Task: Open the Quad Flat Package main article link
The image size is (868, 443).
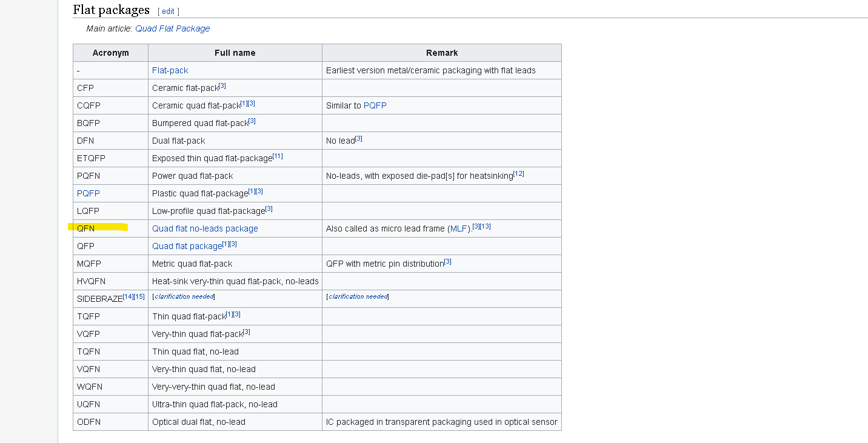Action: click(x=173, y=28)
